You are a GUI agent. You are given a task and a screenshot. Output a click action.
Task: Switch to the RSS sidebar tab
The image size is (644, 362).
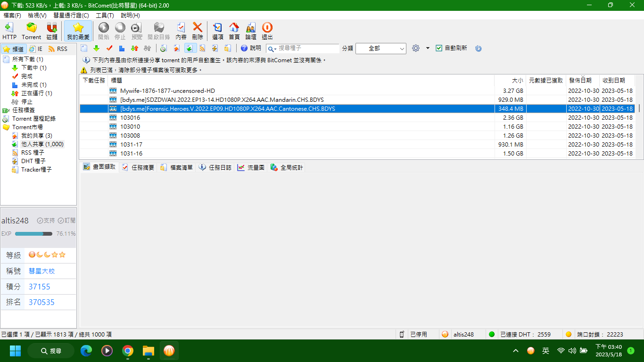(58, 49)
